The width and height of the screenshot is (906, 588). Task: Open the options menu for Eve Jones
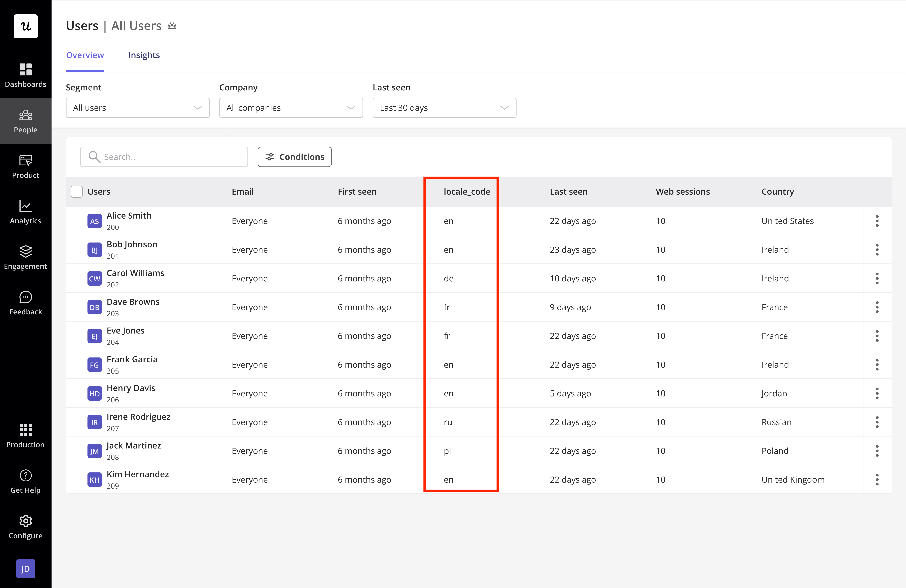click(877, 336)
